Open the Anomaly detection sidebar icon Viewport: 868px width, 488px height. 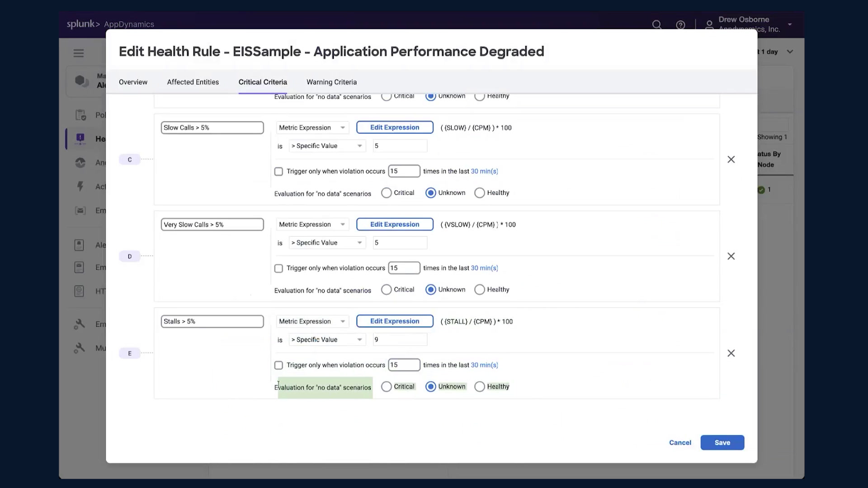pyautogui.click(x=80, y=163)
